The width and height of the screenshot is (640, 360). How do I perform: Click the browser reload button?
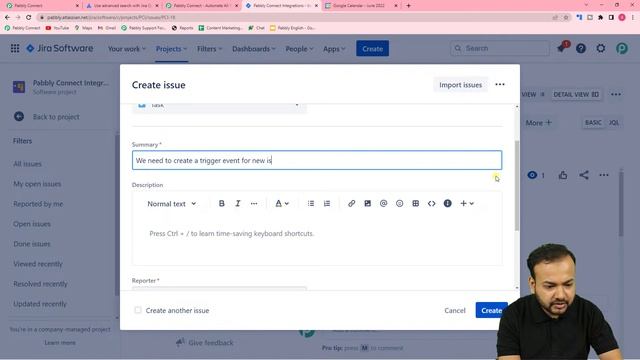pyautogui.click(x=29, y=17)
